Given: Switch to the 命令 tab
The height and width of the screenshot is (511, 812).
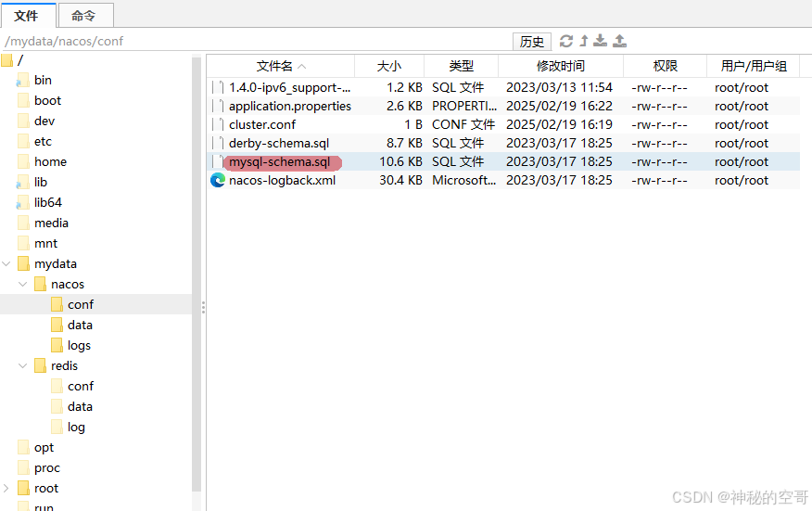Looking at the screenshot, I should point(85,16).
